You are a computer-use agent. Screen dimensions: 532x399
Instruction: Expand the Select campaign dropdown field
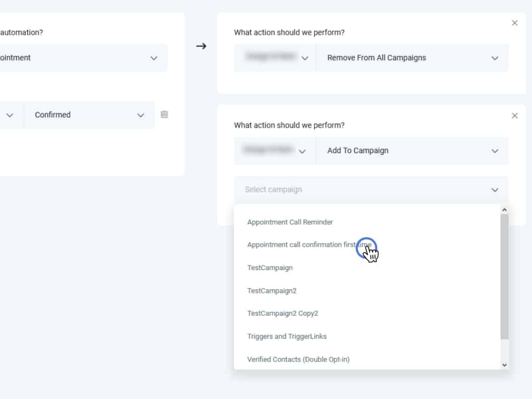pyautogui.click(x=371, y=190)
